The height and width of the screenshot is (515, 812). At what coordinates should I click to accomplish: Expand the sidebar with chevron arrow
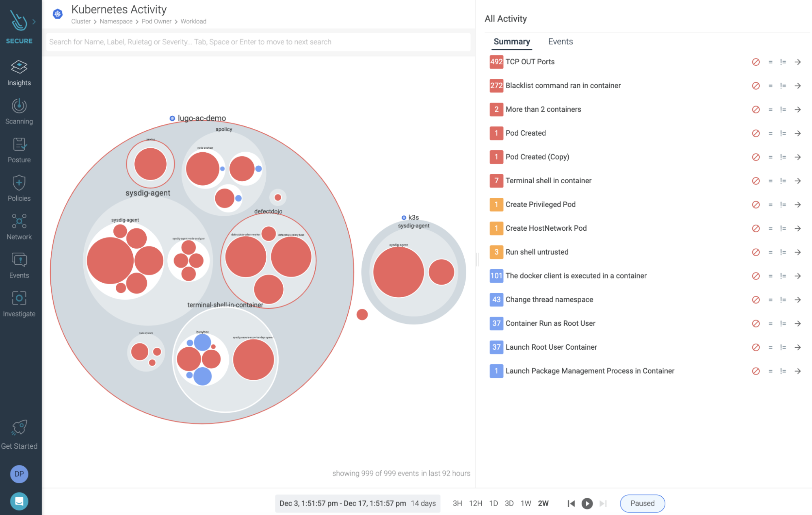[34, 22]
